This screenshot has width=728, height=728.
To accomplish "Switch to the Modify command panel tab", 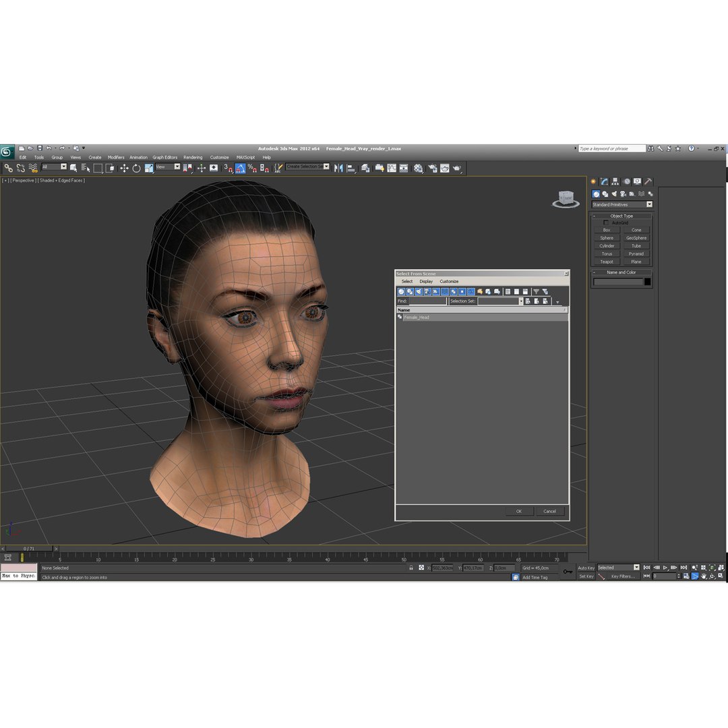I will coord(604,181).
